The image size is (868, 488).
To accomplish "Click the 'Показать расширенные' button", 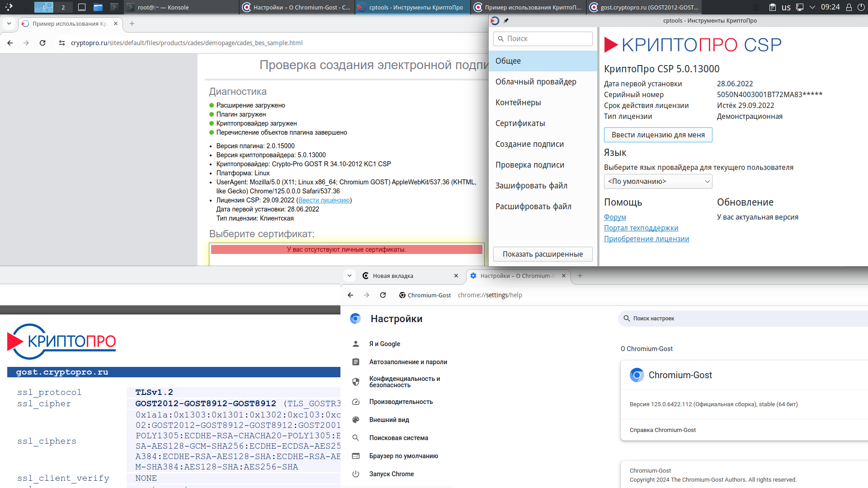I will (542, 254).
